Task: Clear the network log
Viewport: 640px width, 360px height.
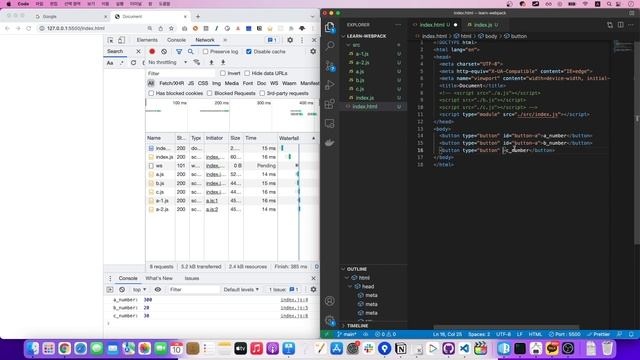Action: point(164,52)
